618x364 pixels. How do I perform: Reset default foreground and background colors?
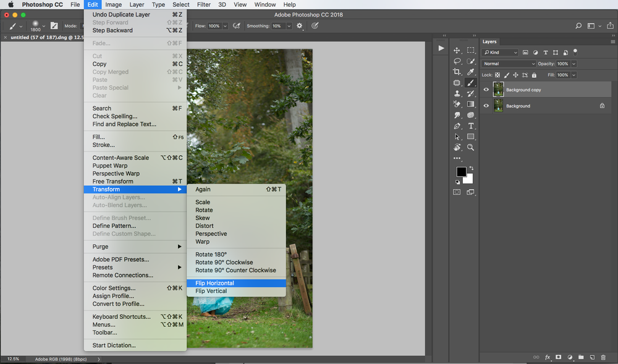click(x=457, y=182)
